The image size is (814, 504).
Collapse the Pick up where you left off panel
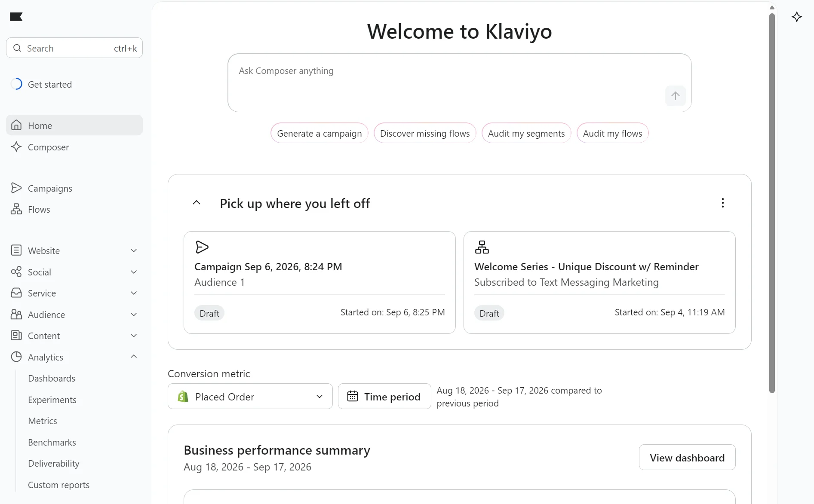coord(197,203)
